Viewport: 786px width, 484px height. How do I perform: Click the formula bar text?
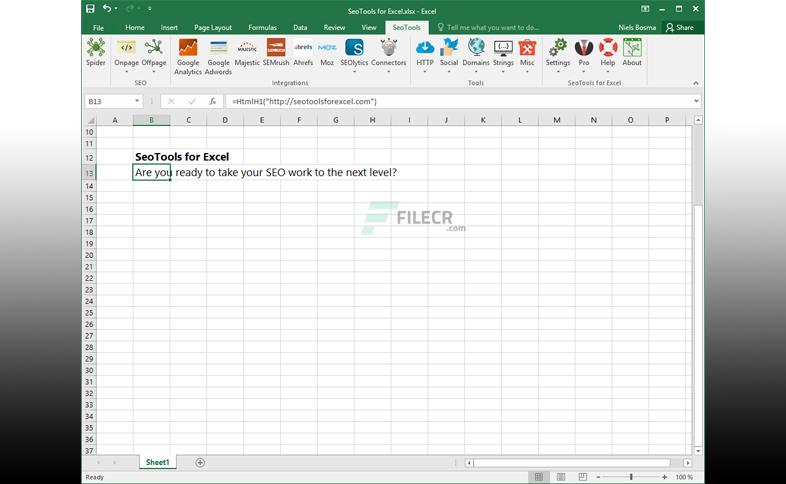[x=304, y=101]
